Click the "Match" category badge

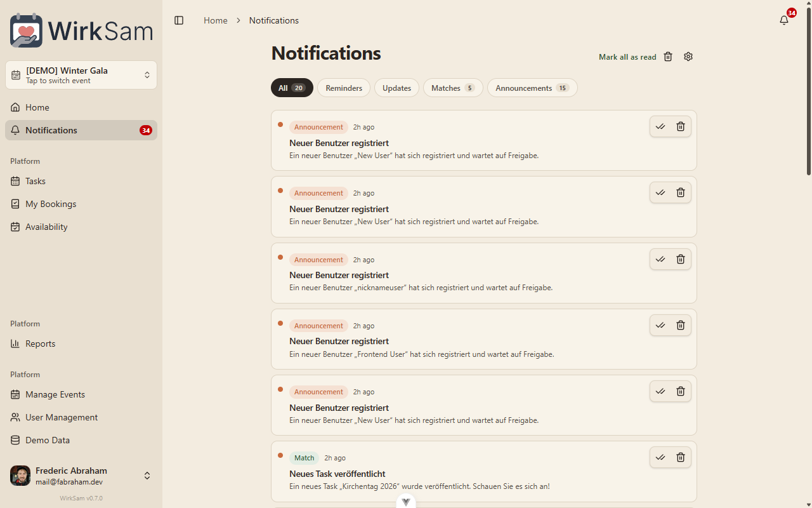click(x=304, y=458)
